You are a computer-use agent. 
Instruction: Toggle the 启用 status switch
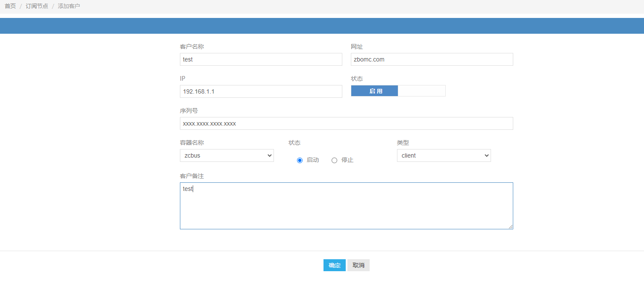click(x=398, y=91)
